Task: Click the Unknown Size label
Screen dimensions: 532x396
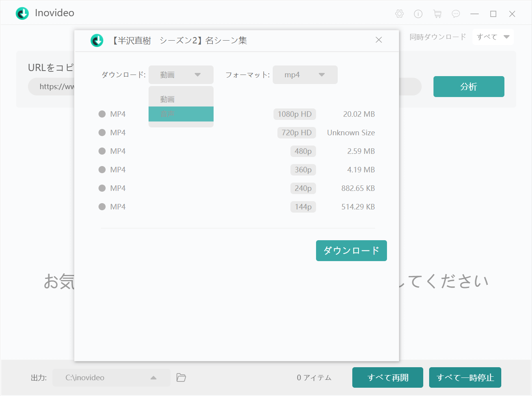Action: click(351, 133)
